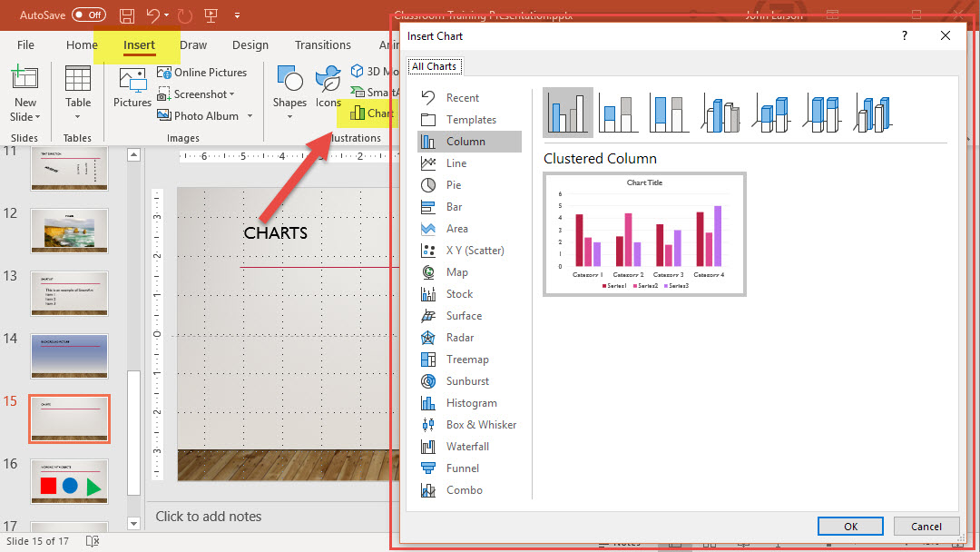
Task: Click the Shapes icon in ribbon
Action: [289, 89]
